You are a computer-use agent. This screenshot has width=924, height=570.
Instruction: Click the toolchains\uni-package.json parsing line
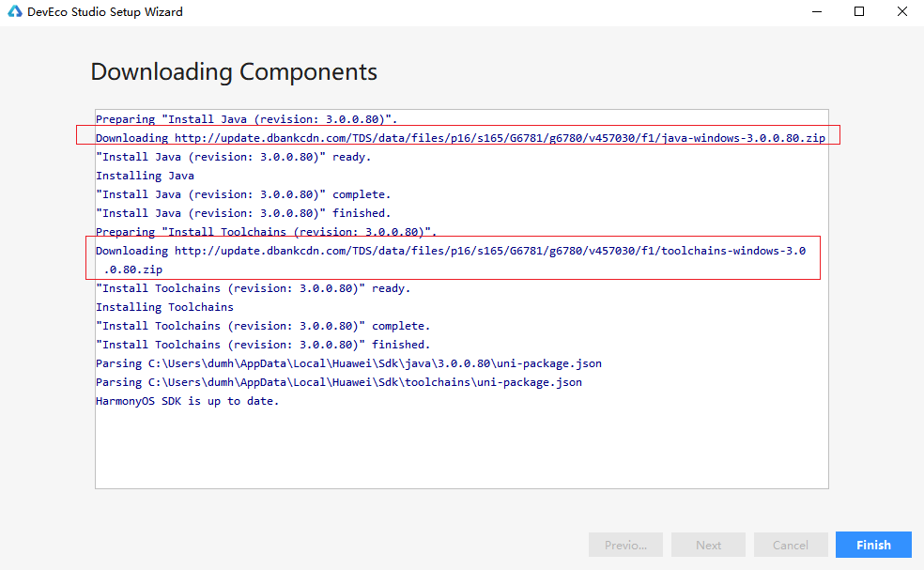339,382
